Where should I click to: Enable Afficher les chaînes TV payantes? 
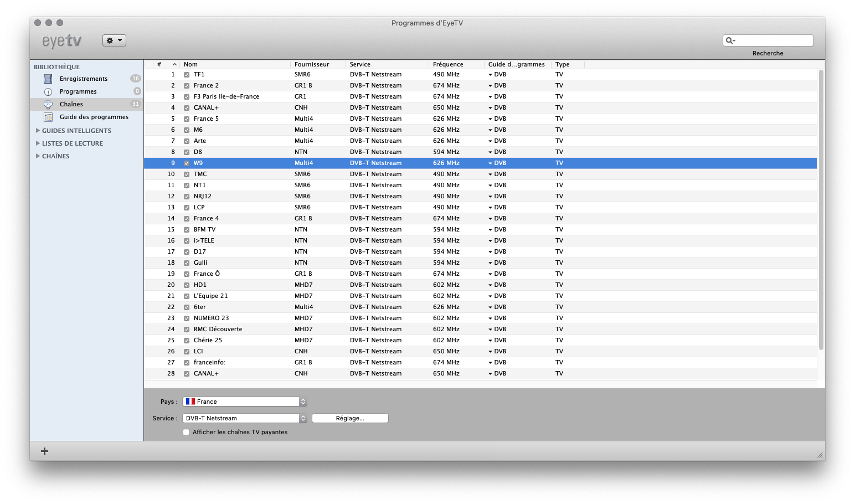(x=186, y=432)
